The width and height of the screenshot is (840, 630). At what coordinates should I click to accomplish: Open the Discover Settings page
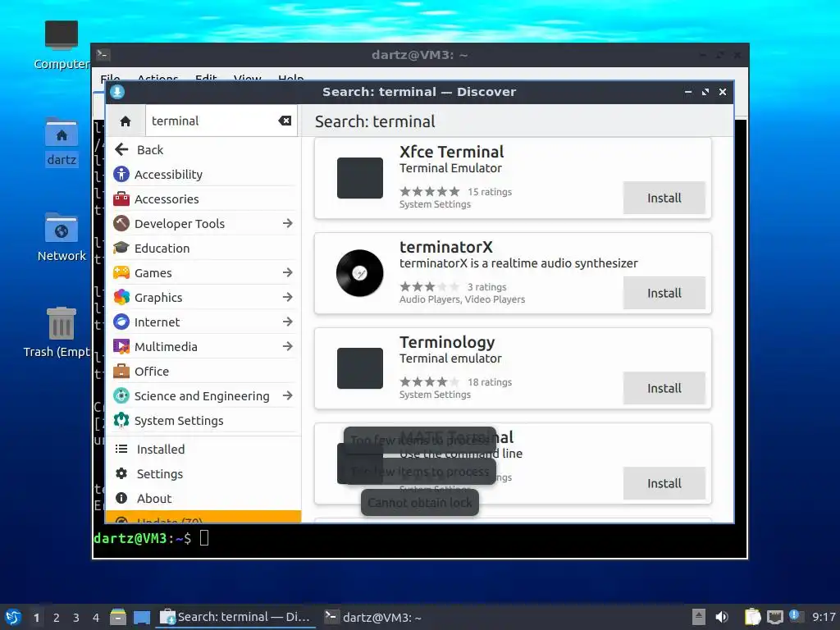[203, 474]
